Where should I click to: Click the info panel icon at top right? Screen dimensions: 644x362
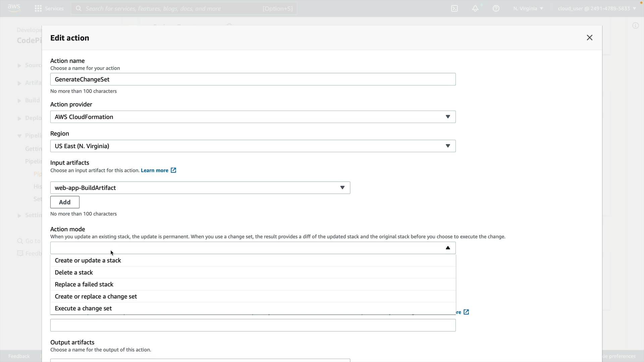click(635, 25)
